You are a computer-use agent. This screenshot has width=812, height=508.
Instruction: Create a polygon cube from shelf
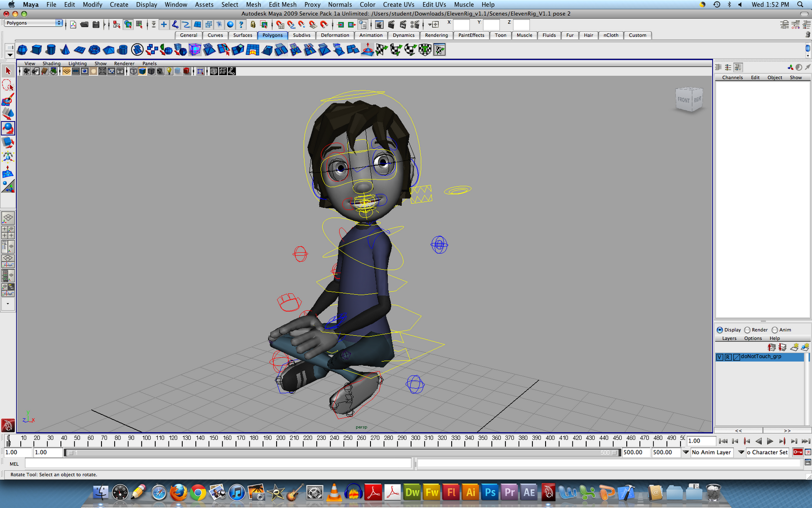37,50
